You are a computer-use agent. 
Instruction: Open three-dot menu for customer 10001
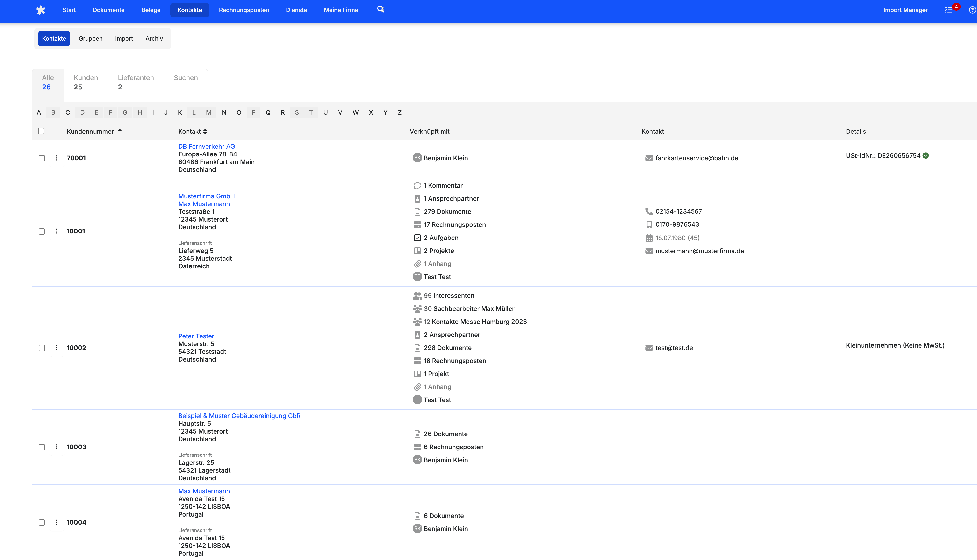[57, 231]
